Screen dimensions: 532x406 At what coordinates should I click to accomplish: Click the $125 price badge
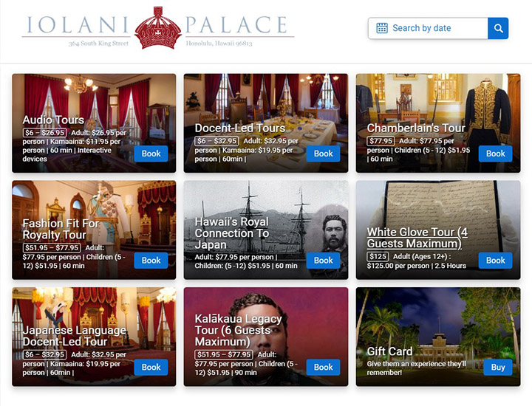(x=378, y=256)
